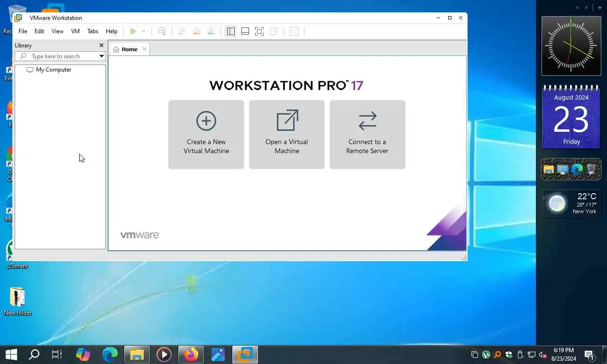Viewport: 607px width, 364px height.
Task: Click the analog clock gadget
Action: [571, 46]
